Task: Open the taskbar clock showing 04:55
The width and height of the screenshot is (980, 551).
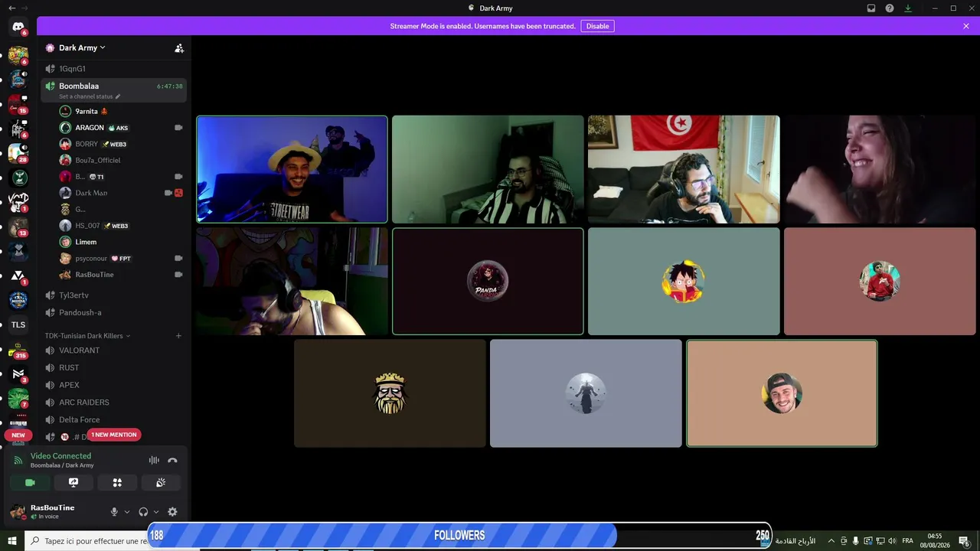Action: (x=935, y=541)
